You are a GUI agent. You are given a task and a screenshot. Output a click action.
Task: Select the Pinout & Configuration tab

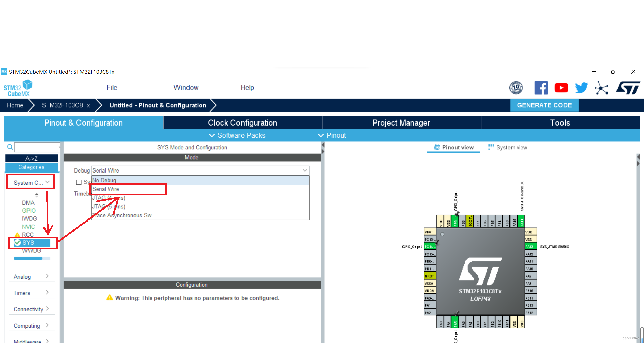[84, 123]
